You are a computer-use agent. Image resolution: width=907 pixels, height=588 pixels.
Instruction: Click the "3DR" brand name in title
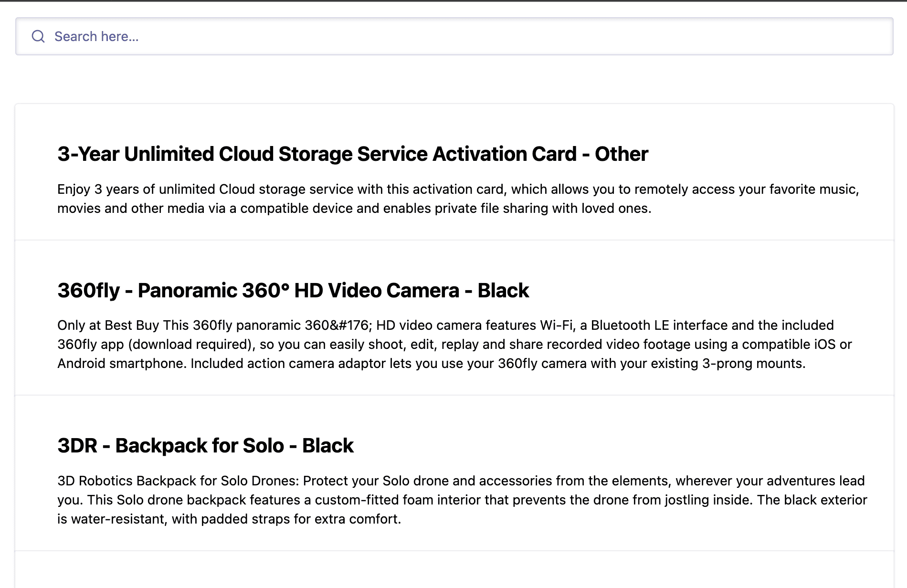click(77, 446)
